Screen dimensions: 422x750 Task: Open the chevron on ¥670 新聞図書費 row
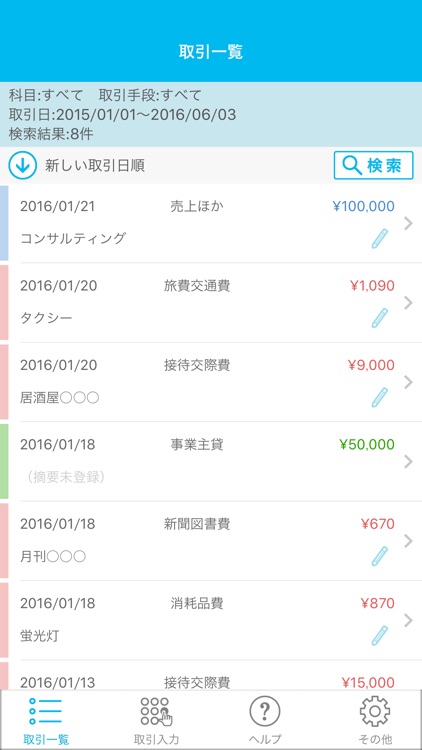408,540
